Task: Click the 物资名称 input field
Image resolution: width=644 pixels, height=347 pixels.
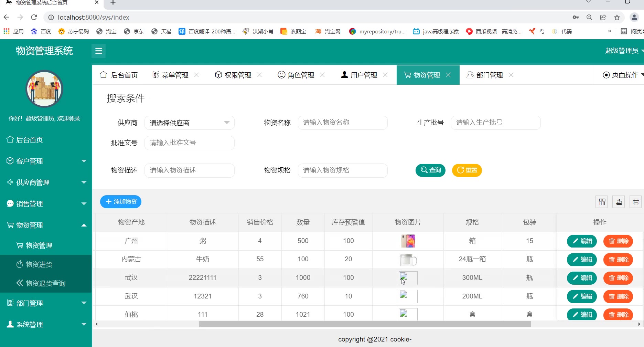Action: (342, 123)
